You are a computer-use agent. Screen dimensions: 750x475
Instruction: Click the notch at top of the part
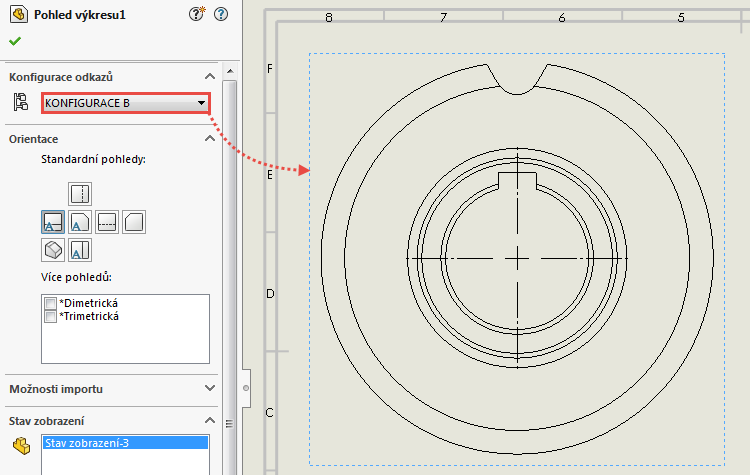pos(517,79)
